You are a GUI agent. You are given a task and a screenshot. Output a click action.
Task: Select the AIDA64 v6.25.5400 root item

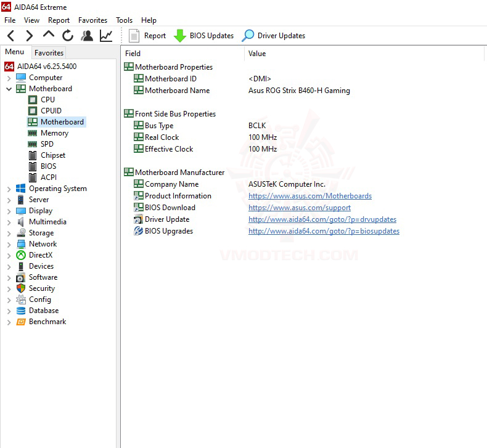click(40, 67)
